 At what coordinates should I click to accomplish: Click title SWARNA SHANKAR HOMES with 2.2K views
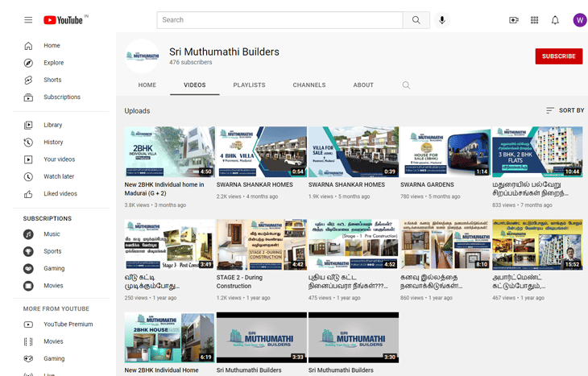[x=255, y=185]
